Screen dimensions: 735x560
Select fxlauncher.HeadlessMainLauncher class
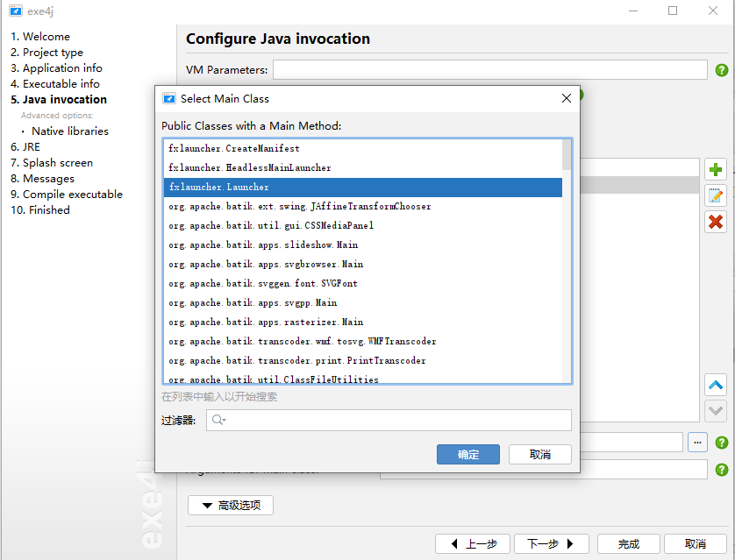[363, 167]
